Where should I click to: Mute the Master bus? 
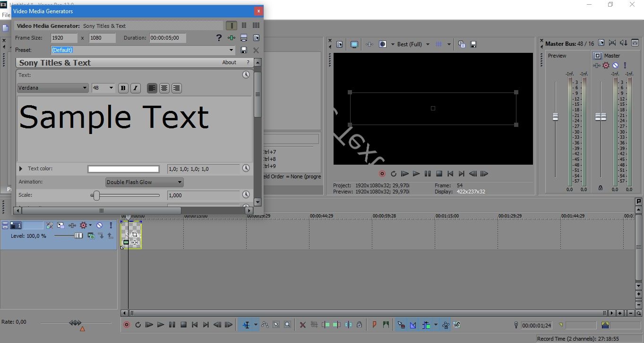[616, 66]
